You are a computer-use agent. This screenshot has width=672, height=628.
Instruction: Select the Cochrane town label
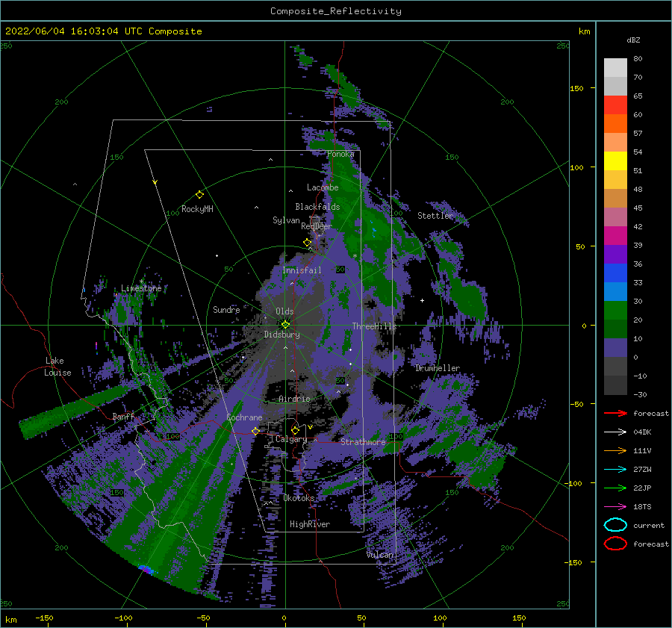244,417
